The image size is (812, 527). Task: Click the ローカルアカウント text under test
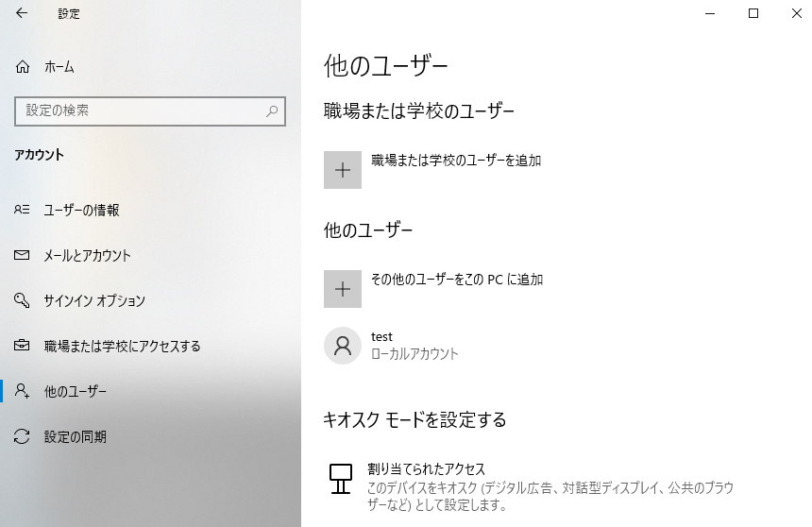414,354
